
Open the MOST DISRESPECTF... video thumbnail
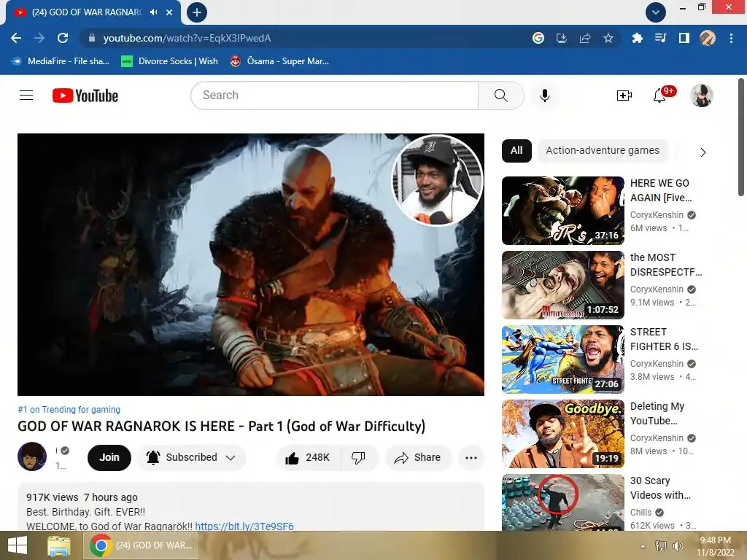click(x=562, y=285)
